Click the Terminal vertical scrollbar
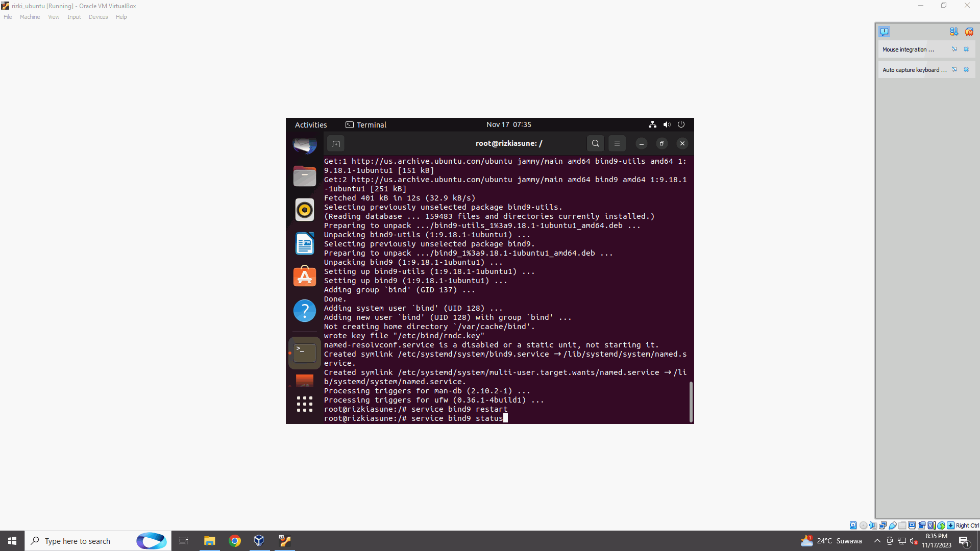Screen dimensions: 980x551 pyautogui.click(x=691, y=402)
